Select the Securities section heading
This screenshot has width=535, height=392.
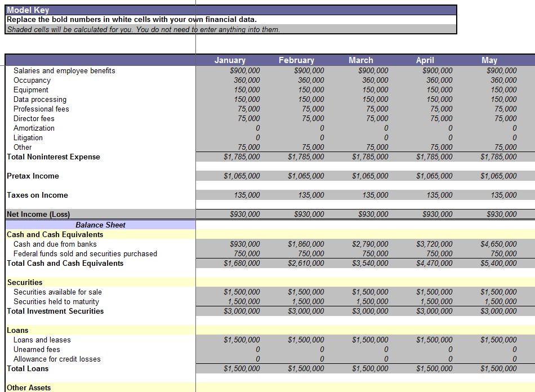pyautogui.click(x=25, y=283)
